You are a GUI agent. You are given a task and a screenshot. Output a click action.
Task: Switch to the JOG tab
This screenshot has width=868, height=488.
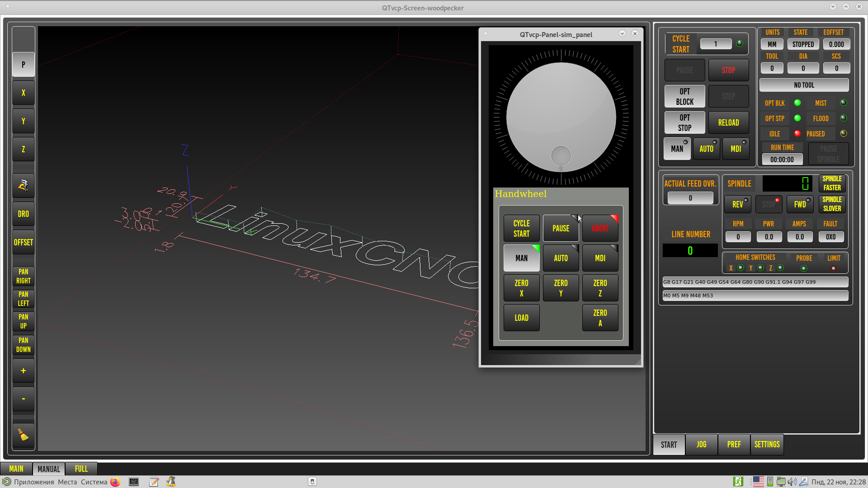click(702, 445)
